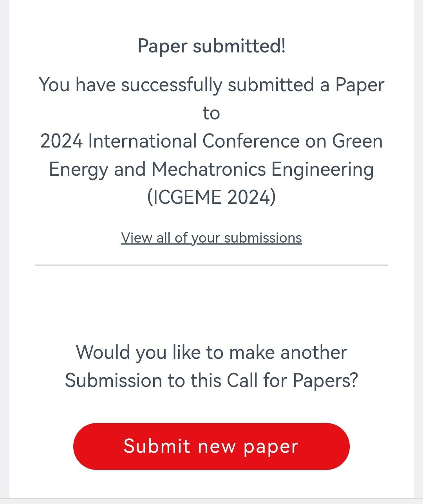Image resolution: width=423 pixels, height=504 pixels.
Task: Open the View all of your submissions link
Action: 211,238
